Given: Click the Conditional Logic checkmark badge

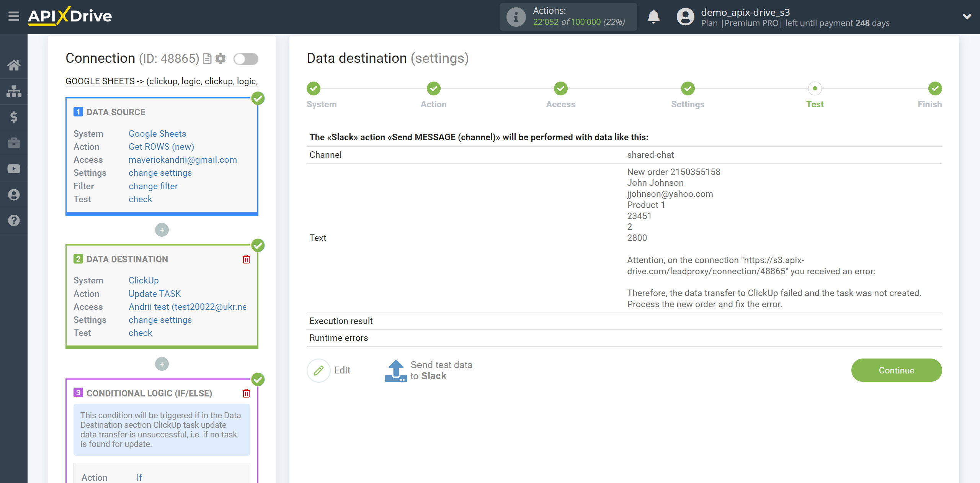Looking at the screenshot, I should [x=258, y=380].
